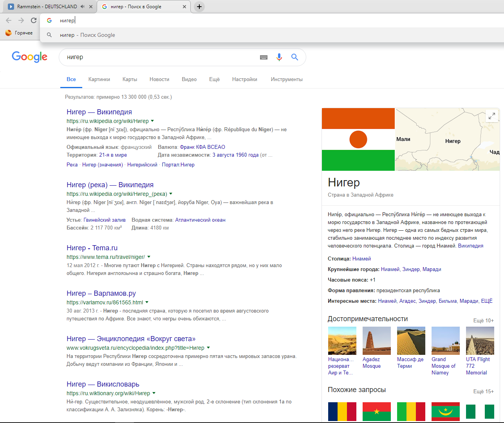Switch to Новости tab
Viewport: 504px width, 423px height.
(159, 79)
